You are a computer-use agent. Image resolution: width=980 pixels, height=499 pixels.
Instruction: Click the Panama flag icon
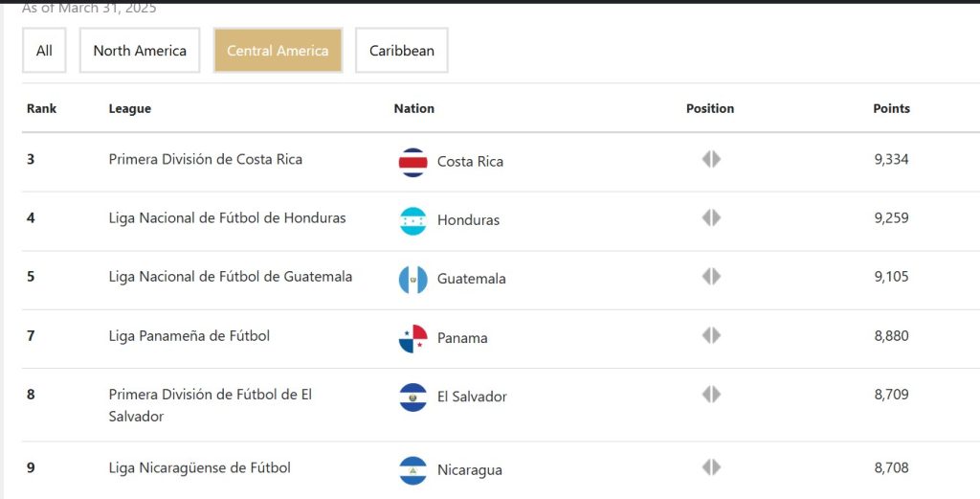[x=412, y=339]
